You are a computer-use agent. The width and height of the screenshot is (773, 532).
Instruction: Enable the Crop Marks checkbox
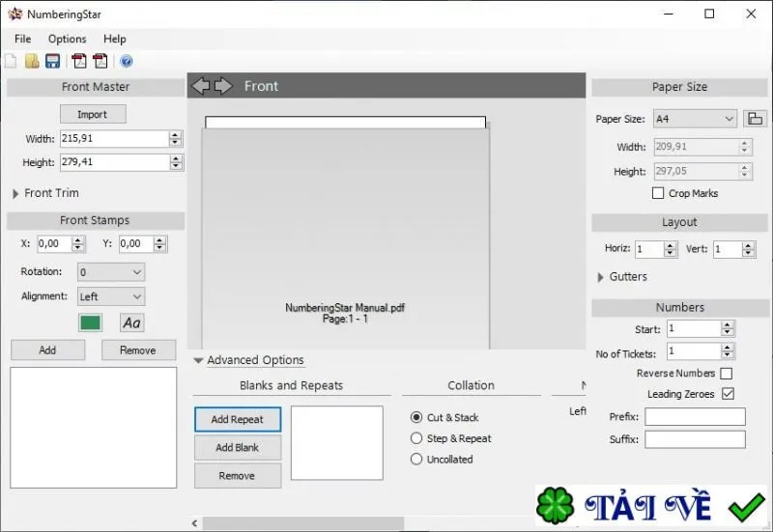click(658, 193)
